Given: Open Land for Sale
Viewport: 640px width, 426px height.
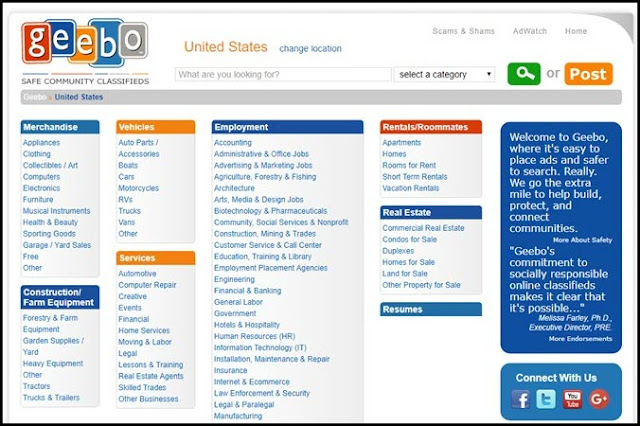Looking at the screenshot, I should [405, 273].
